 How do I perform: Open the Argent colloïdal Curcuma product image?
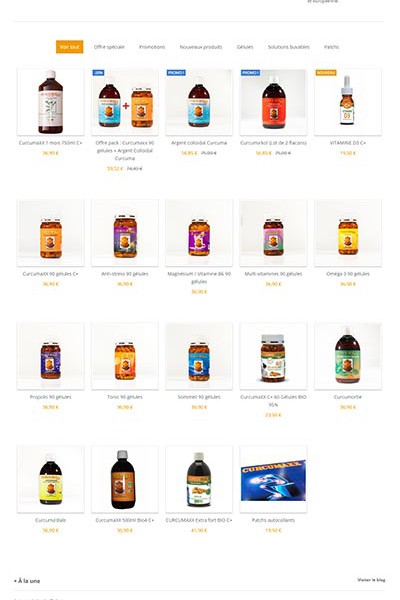pyautogui.click(x=199, y=102)
